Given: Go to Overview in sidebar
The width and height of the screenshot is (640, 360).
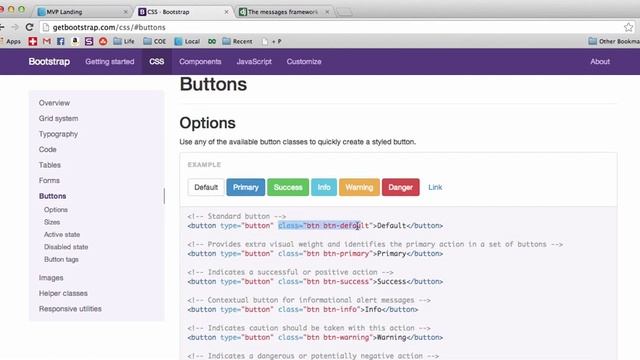Looking at the screenshot, I should click(54, 103).
